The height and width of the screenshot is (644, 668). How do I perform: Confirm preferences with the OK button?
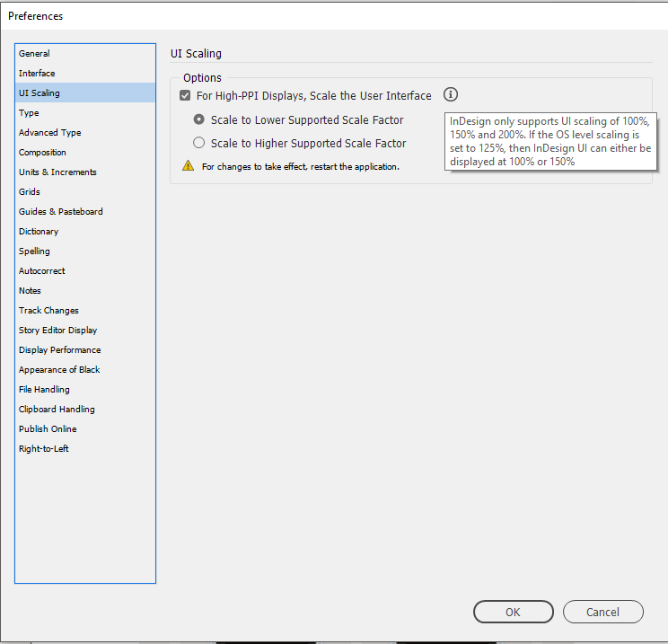coord(513,612)
